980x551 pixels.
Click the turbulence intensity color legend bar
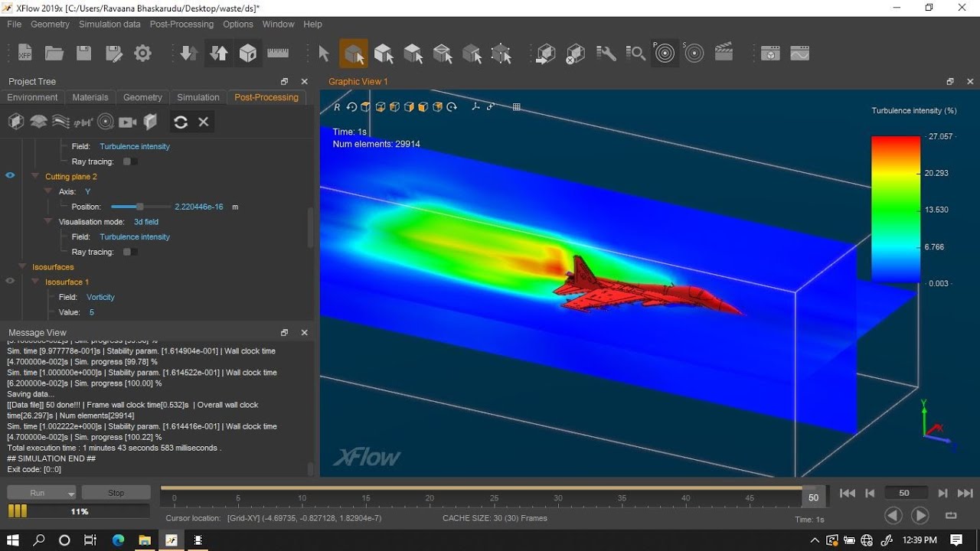896,210
